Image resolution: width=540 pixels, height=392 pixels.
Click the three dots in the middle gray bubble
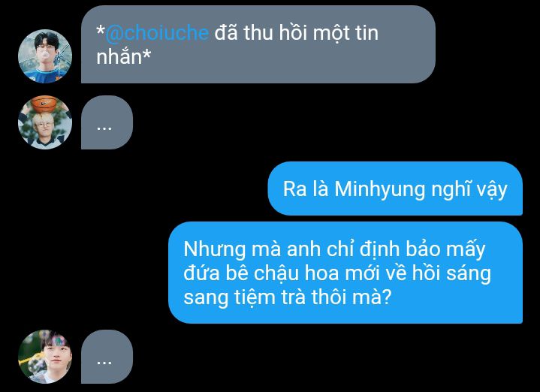click(104, 128)
